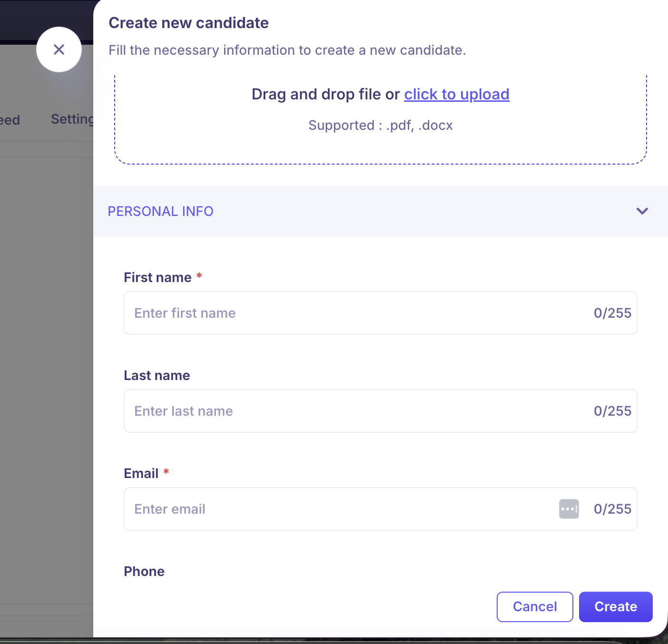Collapse the Personal Info section chevron
The image size is (668, 644).
tap(642, 211)
